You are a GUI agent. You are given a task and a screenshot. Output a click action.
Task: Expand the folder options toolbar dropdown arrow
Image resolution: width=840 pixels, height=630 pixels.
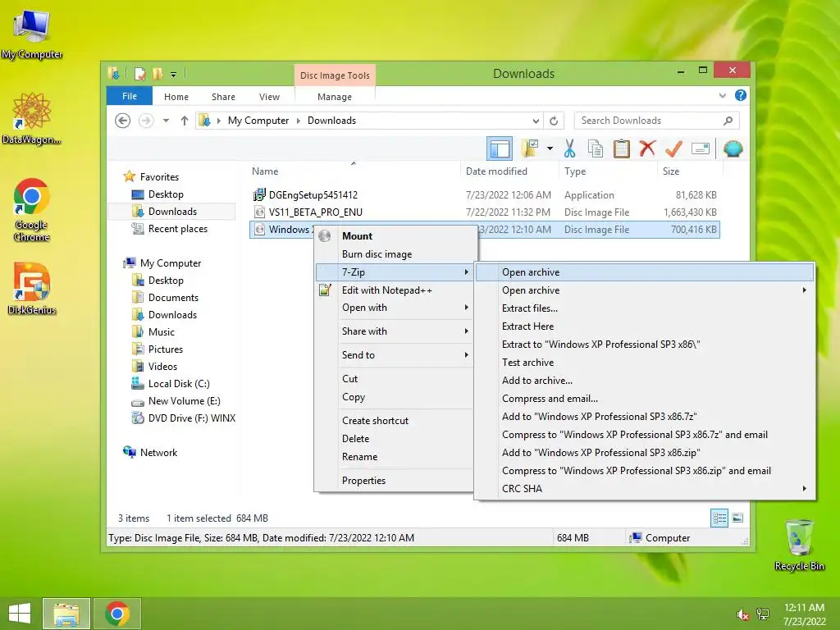550,148
